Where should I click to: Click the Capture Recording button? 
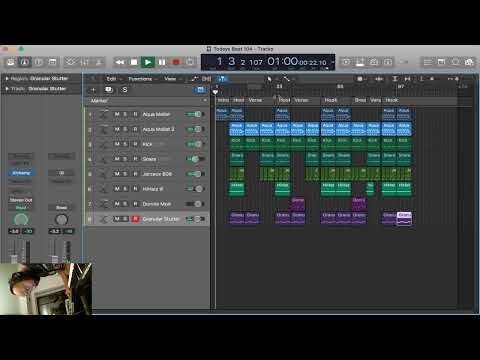click(190, 62)
